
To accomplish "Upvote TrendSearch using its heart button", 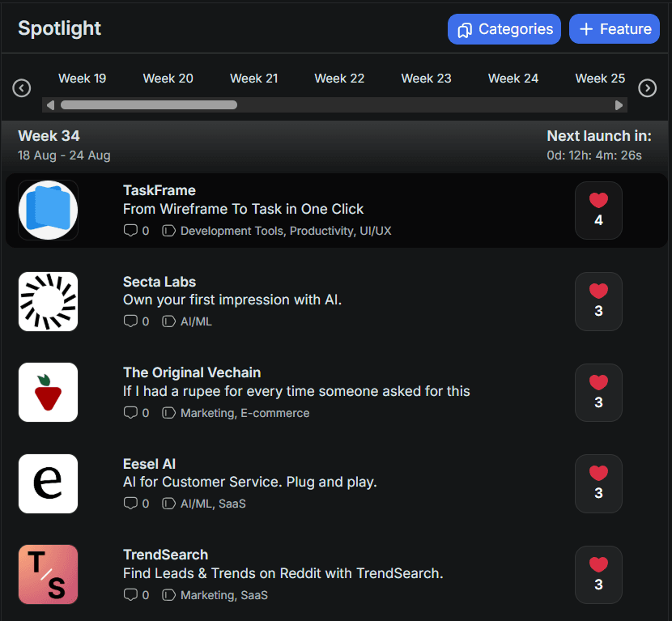I will tap(598, 574).
